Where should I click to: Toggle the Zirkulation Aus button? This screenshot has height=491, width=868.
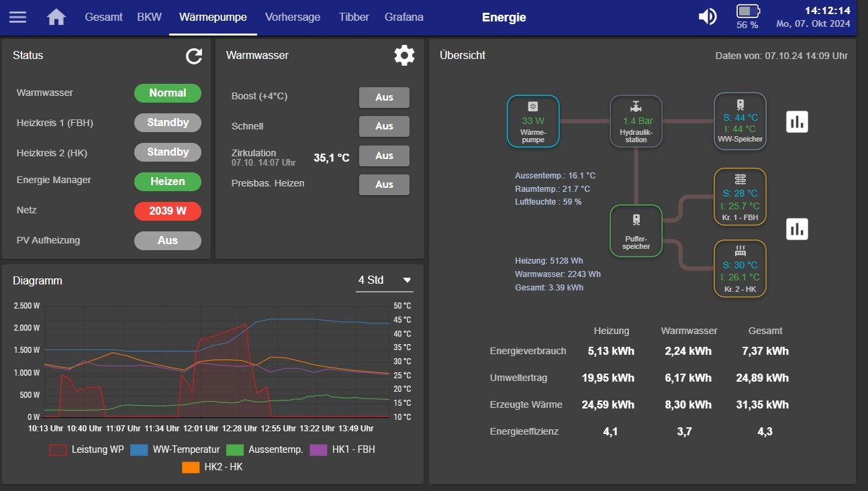coord(384,156)
